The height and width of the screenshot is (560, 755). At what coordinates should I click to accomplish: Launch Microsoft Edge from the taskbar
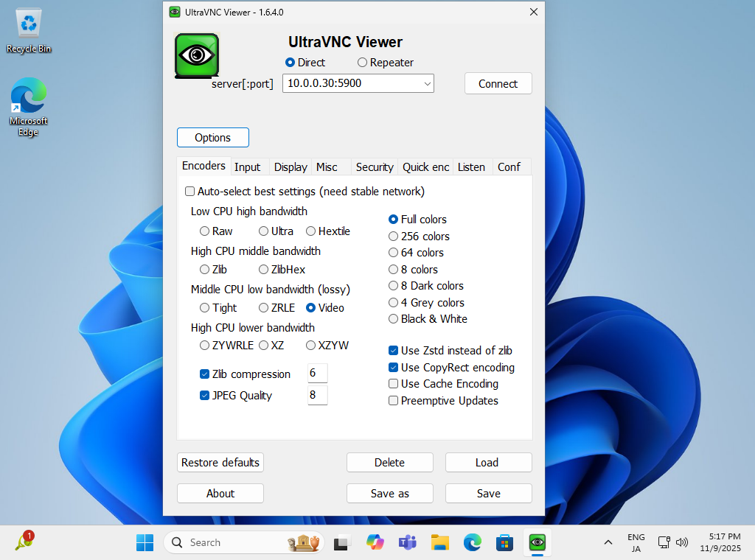tap(472, 542)
